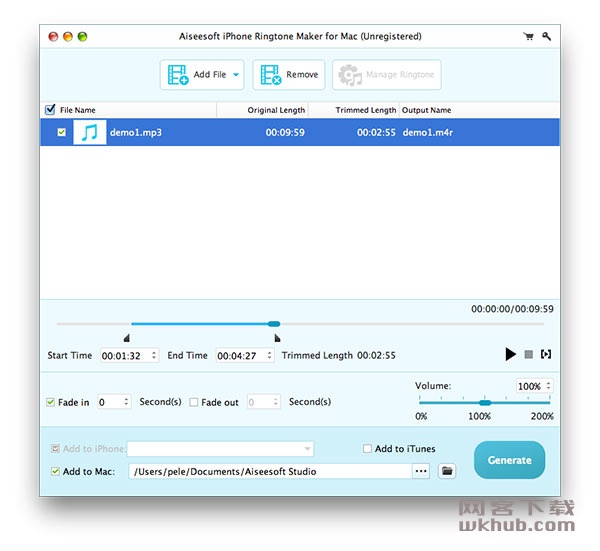Click the Output Name column header
This screenshot has width=600, height=551.
click(426, 110)
